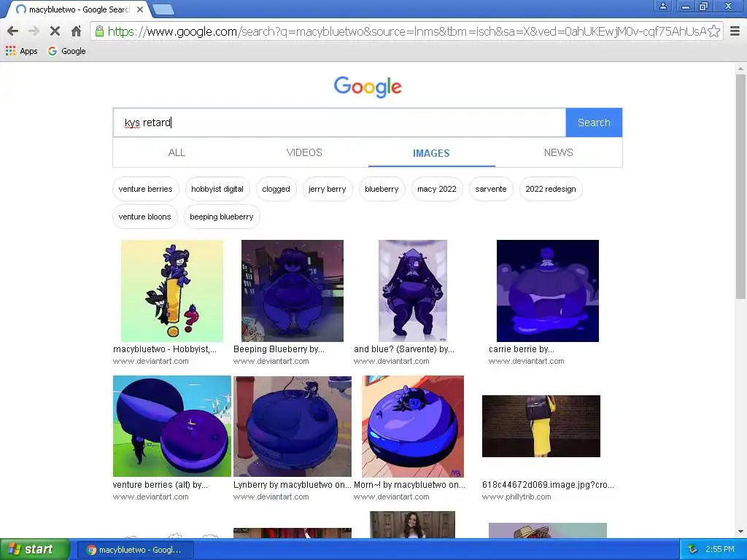Click the Lynberry by macybluetwo title link
The width and height of the screenshot is (747, 560).
click(x=292, y=485)
